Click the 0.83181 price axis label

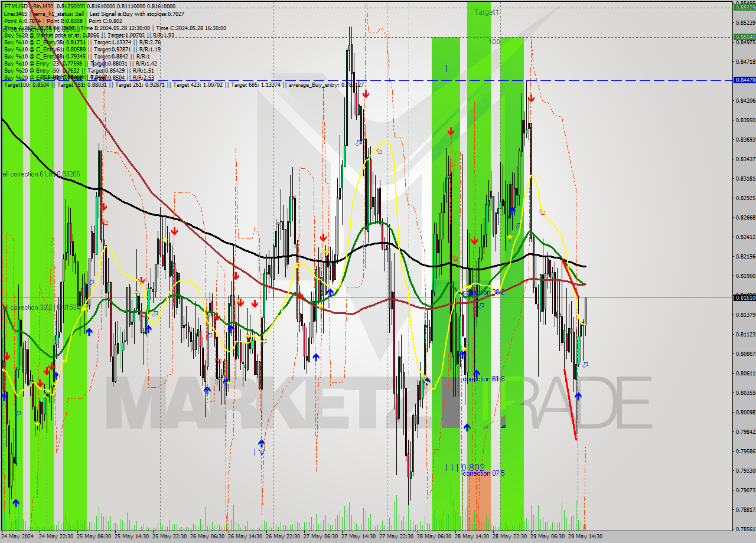click(746, 178)
